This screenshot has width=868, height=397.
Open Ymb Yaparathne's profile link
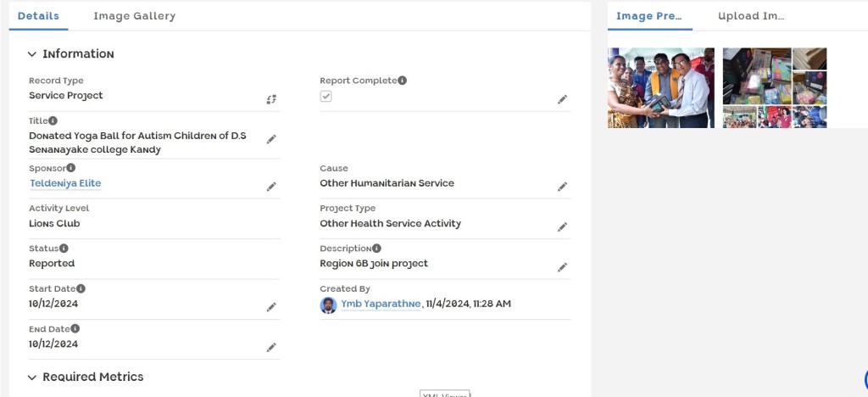(x=381, y=304)
